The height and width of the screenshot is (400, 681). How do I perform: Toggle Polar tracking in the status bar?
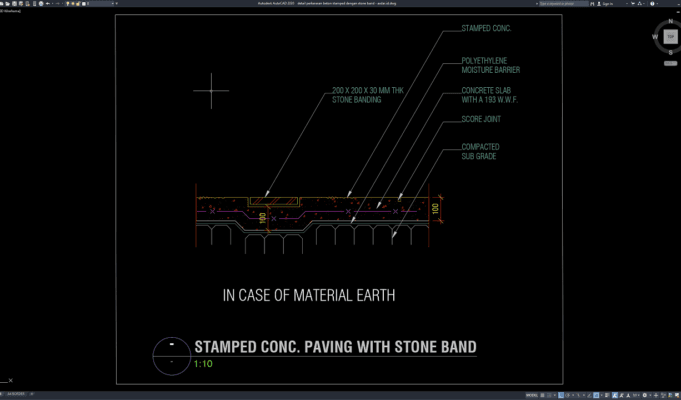click(567, 395)
